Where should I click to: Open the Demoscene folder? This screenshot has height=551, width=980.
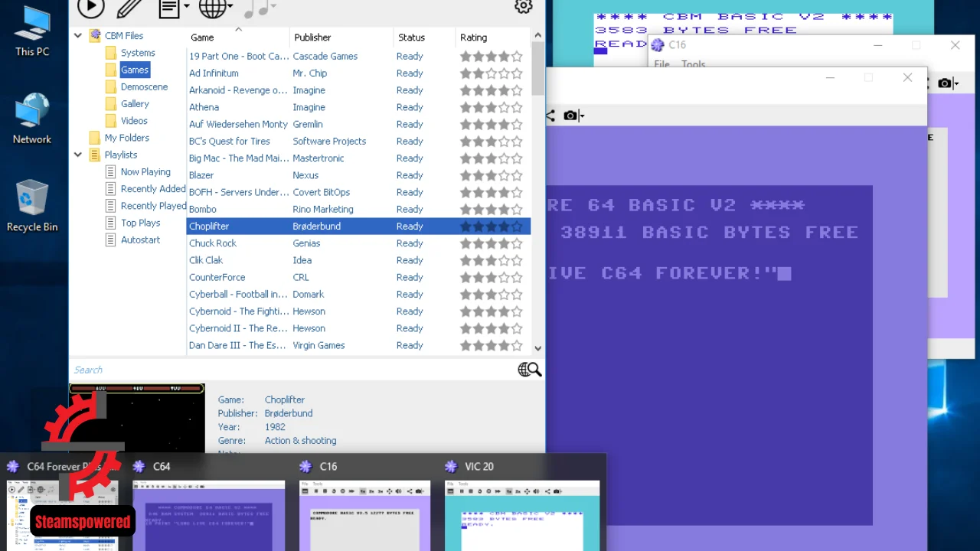(144, 86)
